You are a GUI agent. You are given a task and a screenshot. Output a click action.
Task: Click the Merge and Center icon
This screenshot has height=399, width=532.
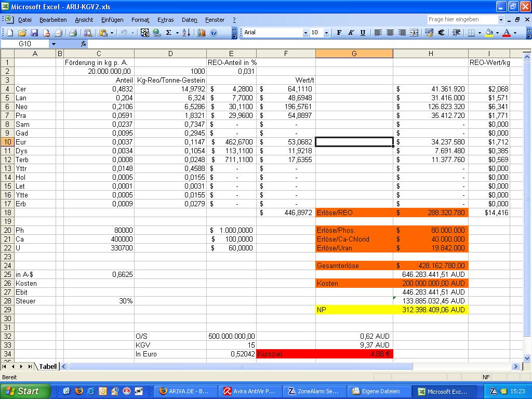click(415, 33)
